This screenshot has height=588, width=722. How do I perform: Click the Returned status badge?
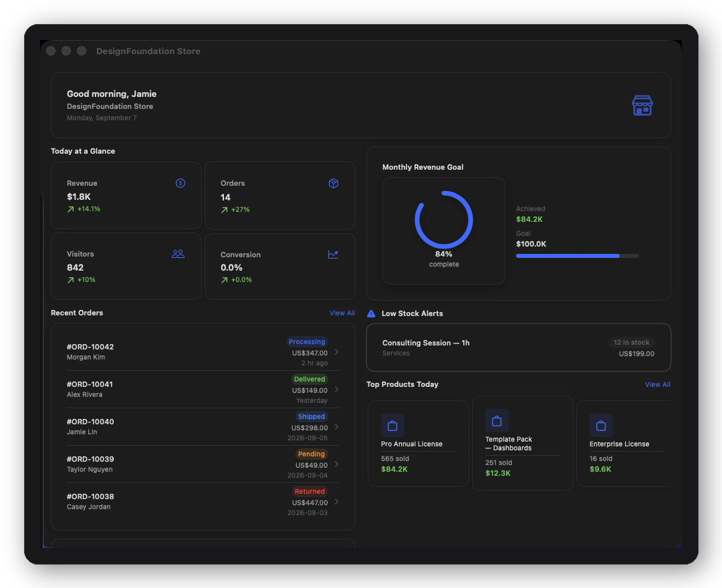(310, 491)
